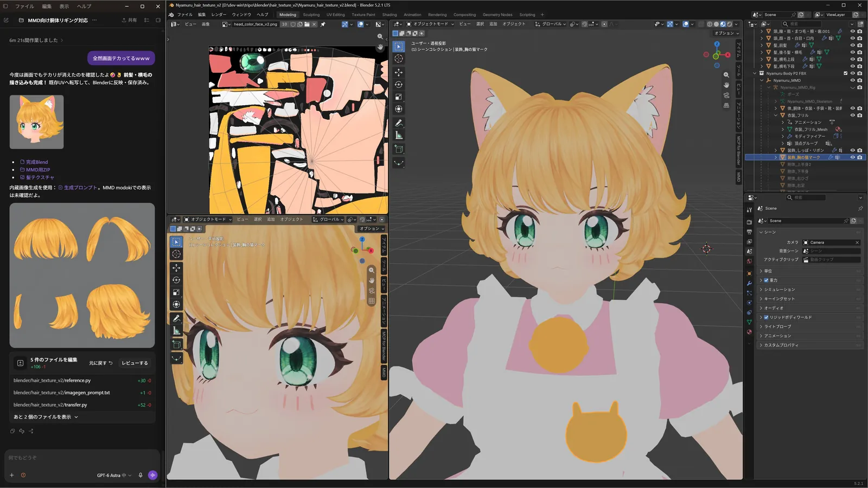Viewport: 868px width, 488px height.
Task: Select the Add Cube tool in main viewport
Action: (x=399, y=149)
